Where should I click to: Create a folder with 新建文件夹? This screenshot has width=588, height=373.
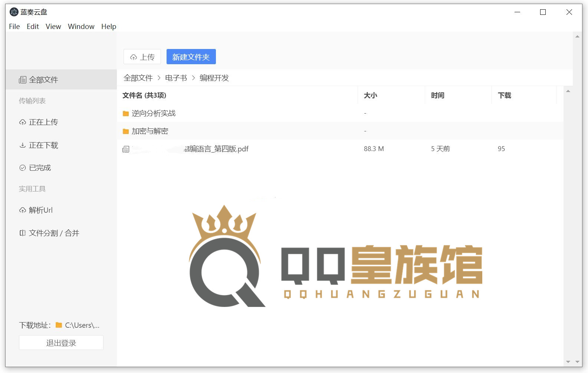point(191,57)
